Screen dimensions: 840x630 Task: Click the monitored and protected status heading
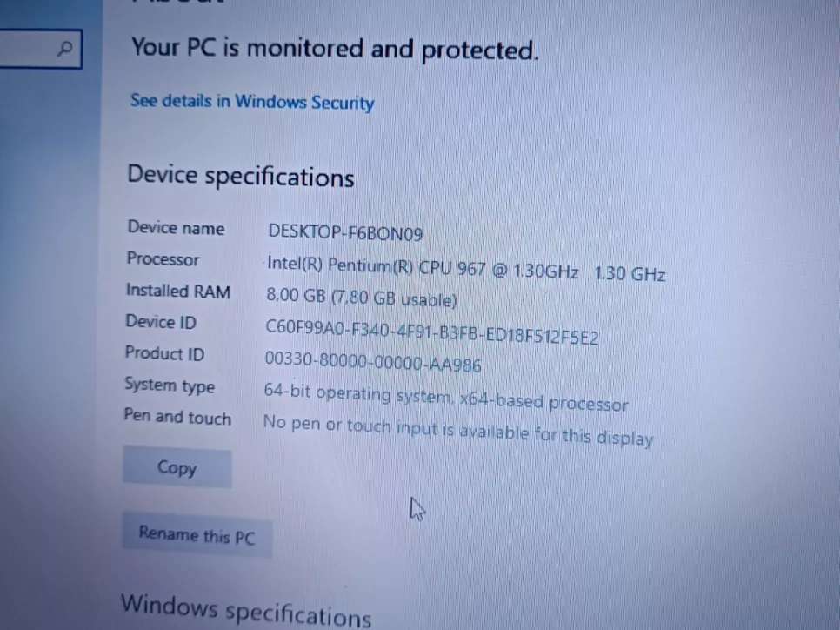coord(335,50)
